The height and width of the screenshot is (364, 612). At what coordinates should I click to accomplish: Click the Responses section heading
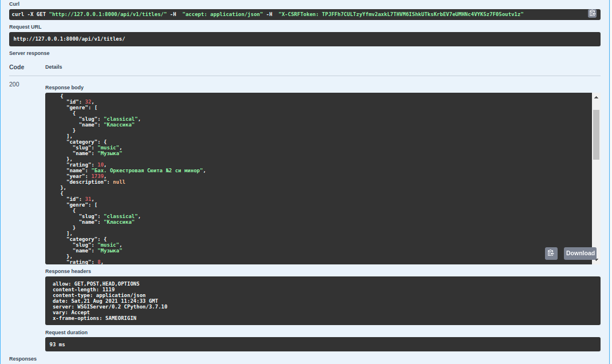[x=23, y=359]
